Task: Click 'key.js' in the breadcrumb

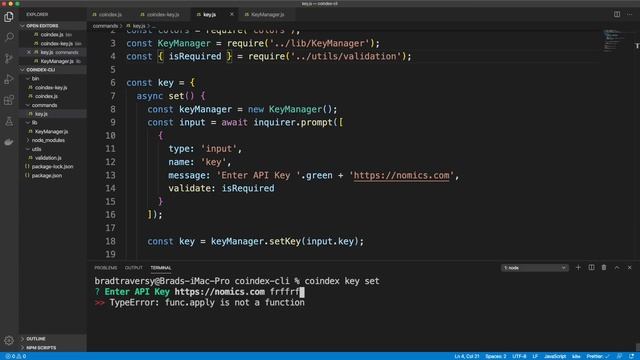Action: [x=138, y=26]
